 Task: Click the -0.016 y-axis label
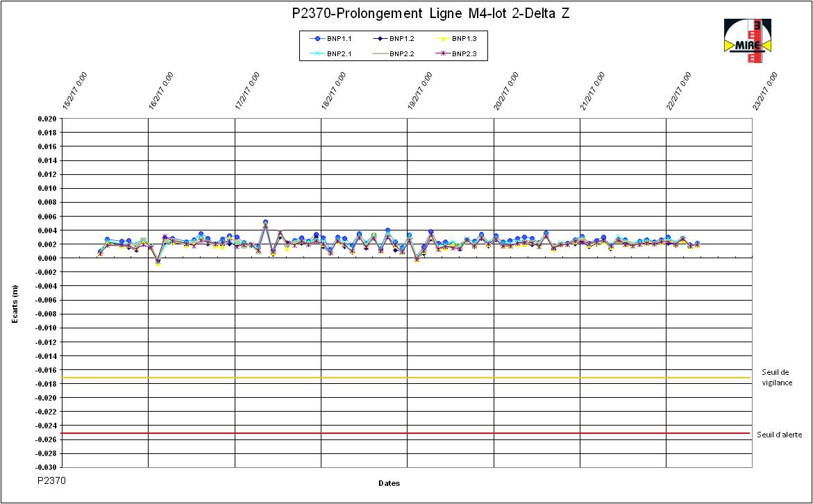[x=47, y=370]
